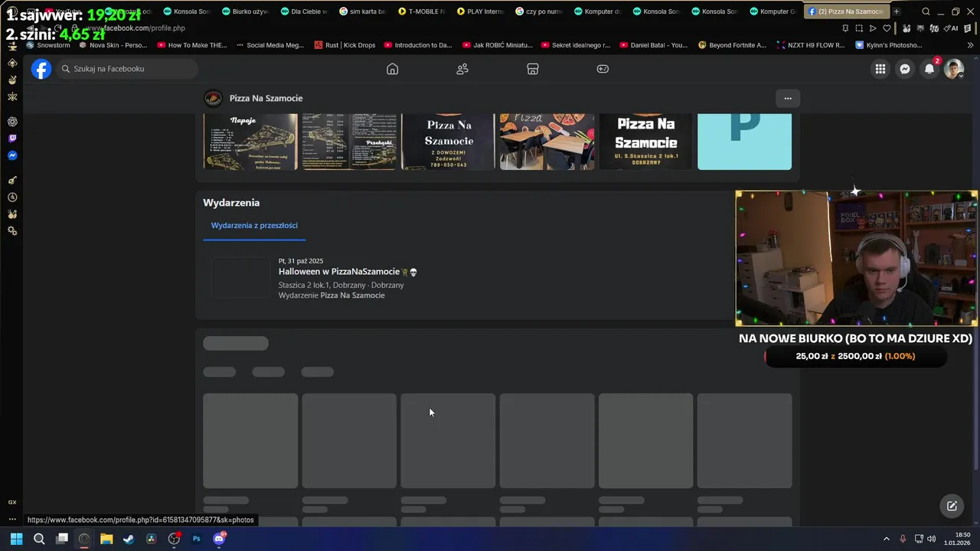980x551 pixels.
Task: Click the Pizza Na Szamocie page name header
Action: (266, 98)
